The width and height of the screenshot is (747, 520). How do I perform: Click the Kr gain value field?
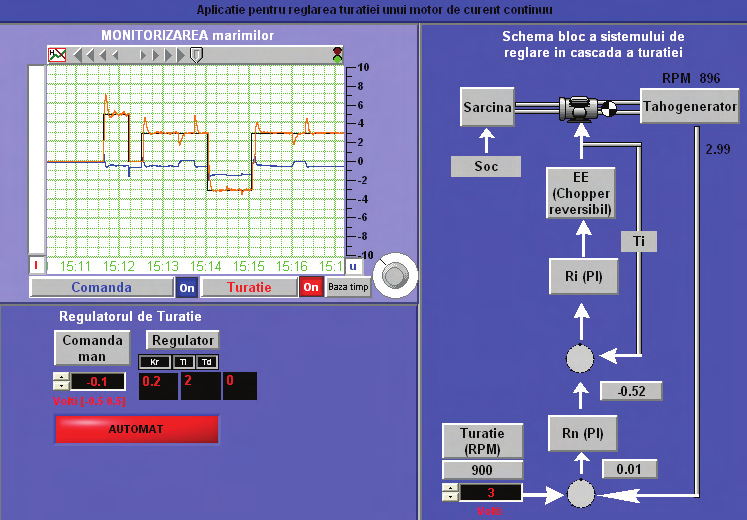tap(157, 385)
